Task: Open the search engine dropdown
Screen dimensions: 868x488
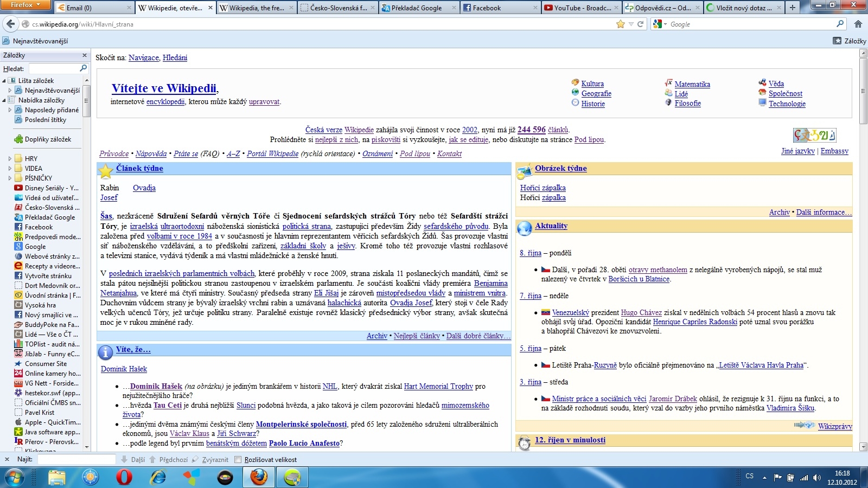Action: point(660,24)
